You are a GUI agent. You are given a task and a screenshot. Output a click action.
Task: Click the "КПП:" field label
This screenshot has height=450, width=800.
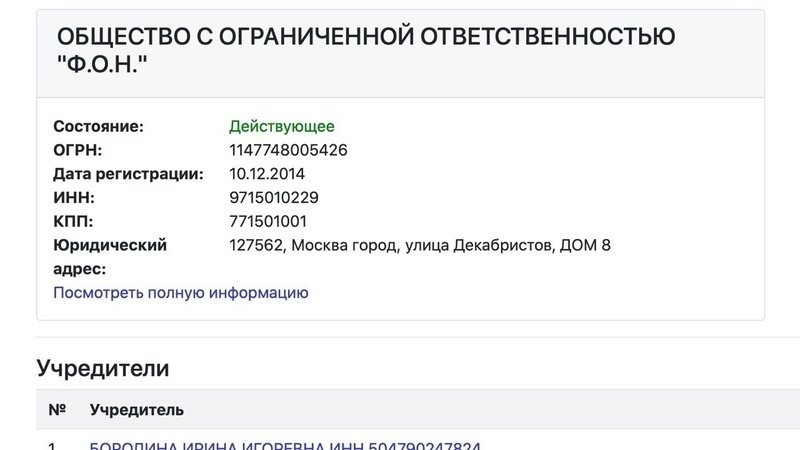pos(73,221)
